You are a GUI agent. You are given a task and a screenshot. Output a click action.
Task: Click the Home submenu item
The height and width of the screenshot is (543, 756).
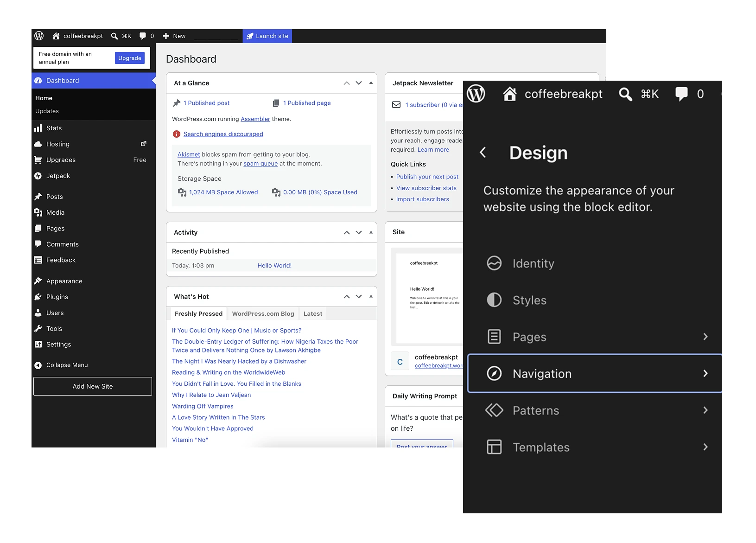[44, 98]
